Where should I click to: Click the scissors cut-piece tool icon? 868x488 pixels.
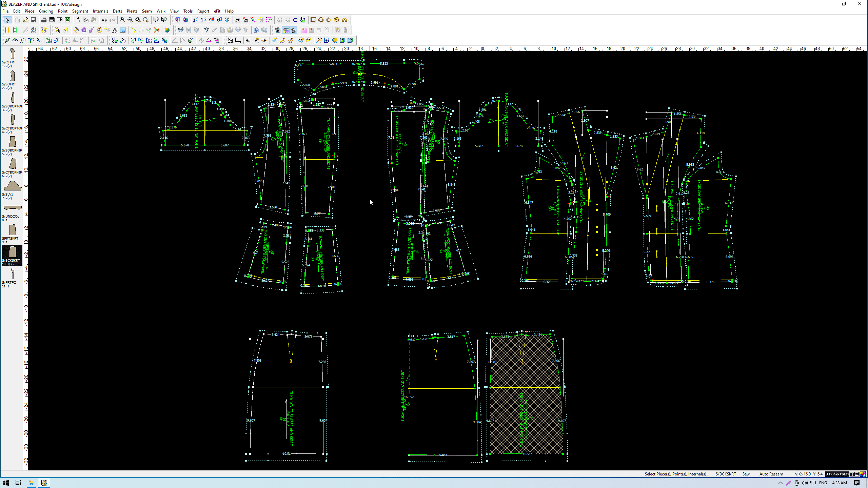coord(248,40)
